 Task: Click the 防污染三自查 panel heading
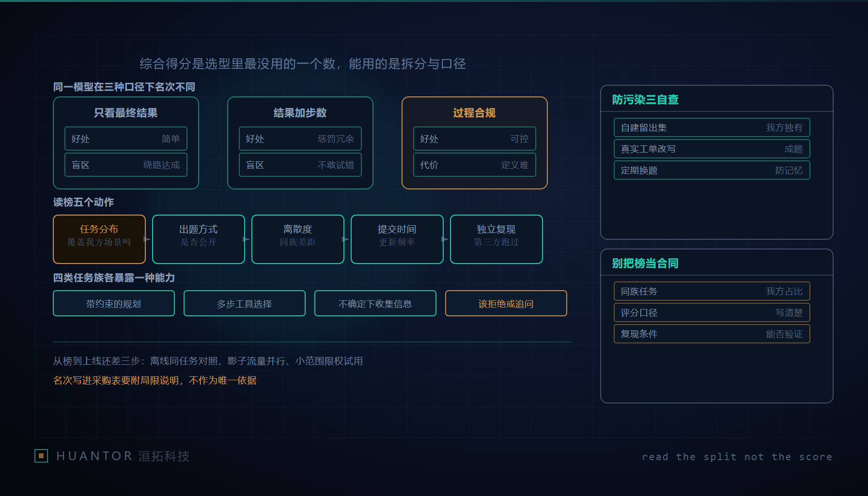coord(645,100)
